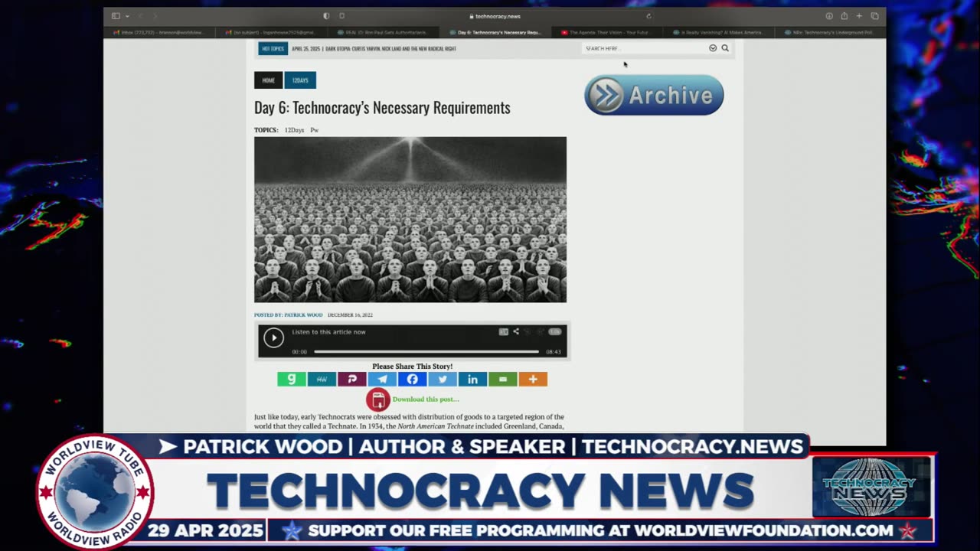
Task: Share article via email icon
Action: pos(503,380)
